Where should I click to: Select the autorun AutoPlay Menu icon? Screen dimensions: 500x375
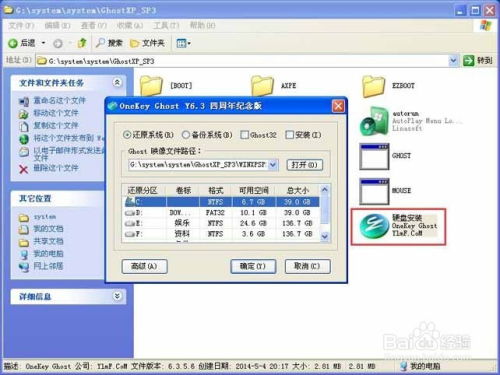tap(374, 121)
